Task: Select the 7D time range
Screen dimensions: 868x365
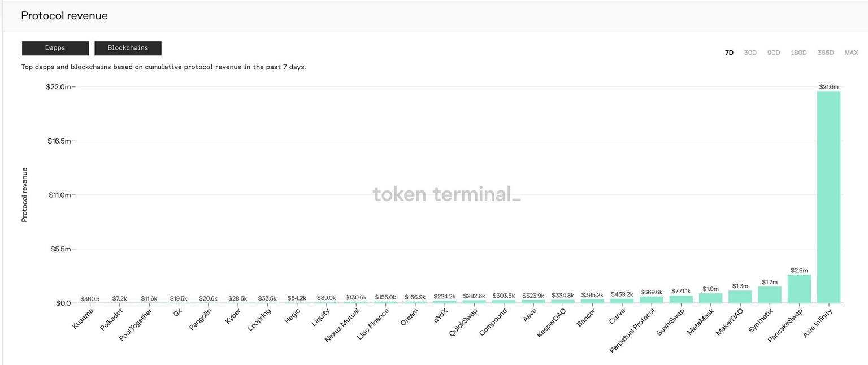Action: [x=729, y=53]
